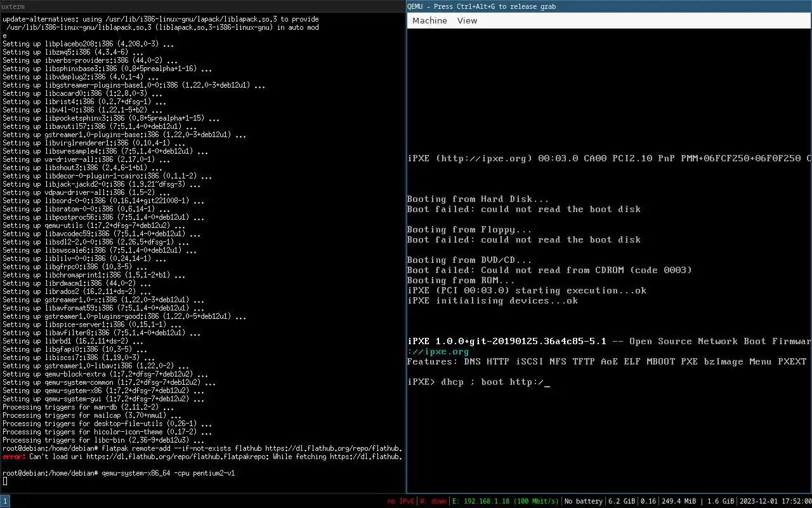Select workspace 1 in the status bar
The width and height of the screenshot is (812, 508).
click(5, 501)
